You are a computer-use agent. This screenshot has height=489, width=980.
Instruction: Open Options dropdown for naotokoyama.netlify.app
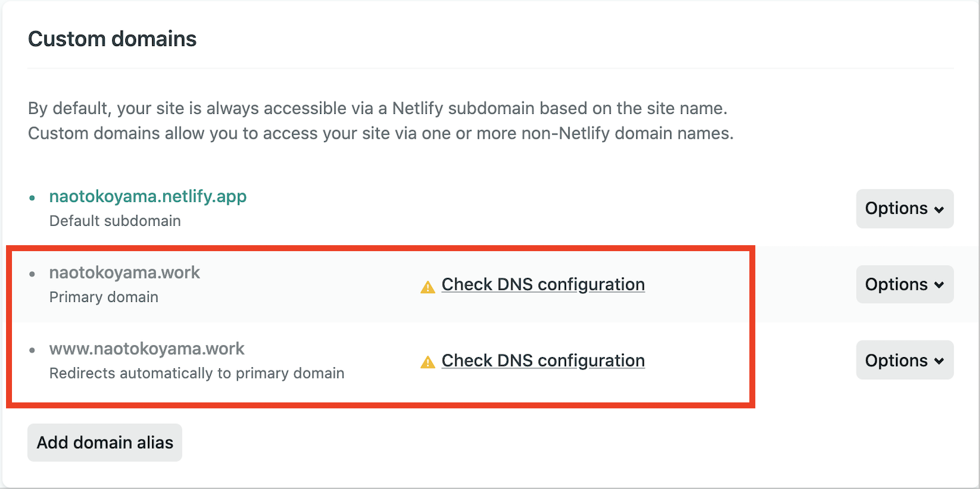[x=904, y=209]
